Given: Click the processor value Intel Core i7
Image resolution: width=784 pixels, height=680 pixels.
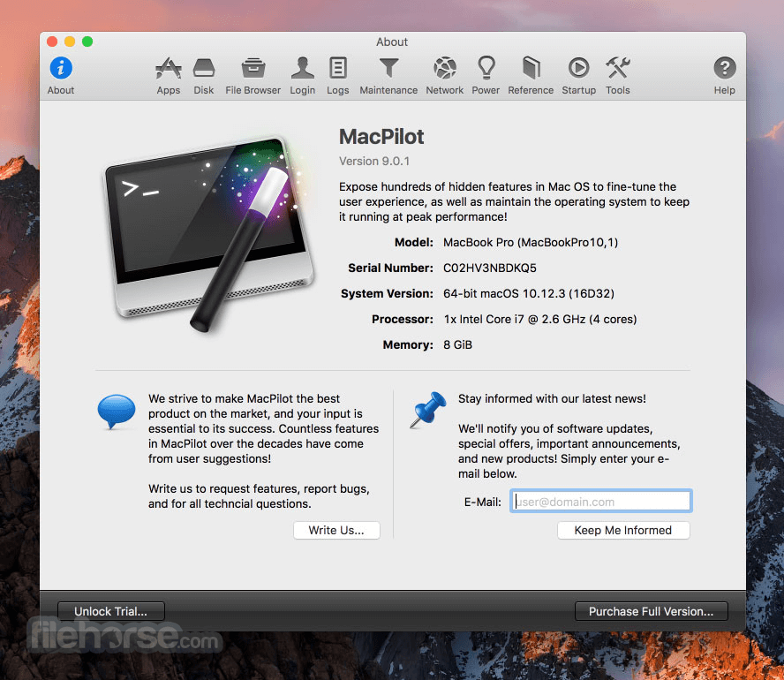Looking at the screenshot, I should 540,319.
